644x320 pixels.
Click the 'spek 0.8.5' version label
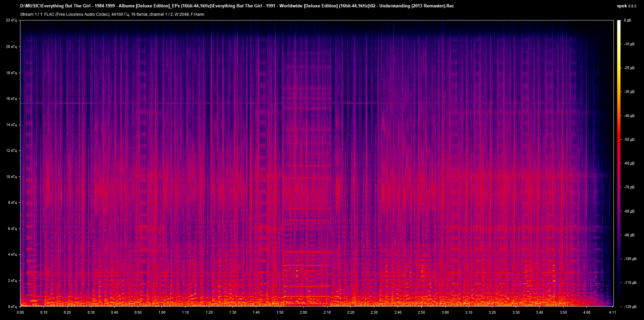[x=627, y=6]
